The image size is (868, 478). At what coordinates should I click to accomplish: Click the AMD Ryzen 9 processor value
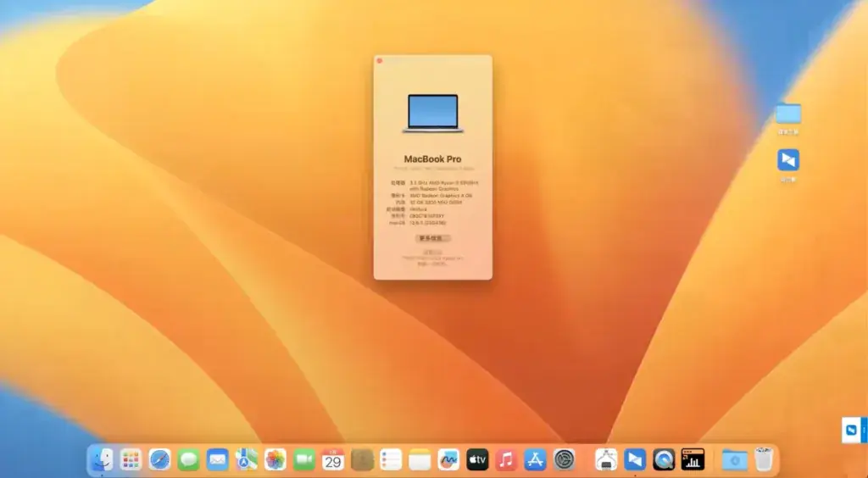coord(443,186)
